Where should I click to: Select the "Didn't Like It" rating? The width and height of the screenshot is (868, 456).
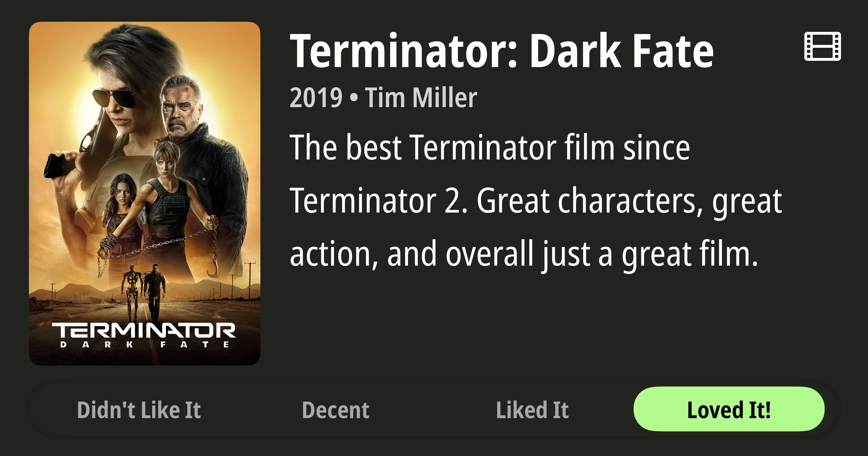coord(139,410)
